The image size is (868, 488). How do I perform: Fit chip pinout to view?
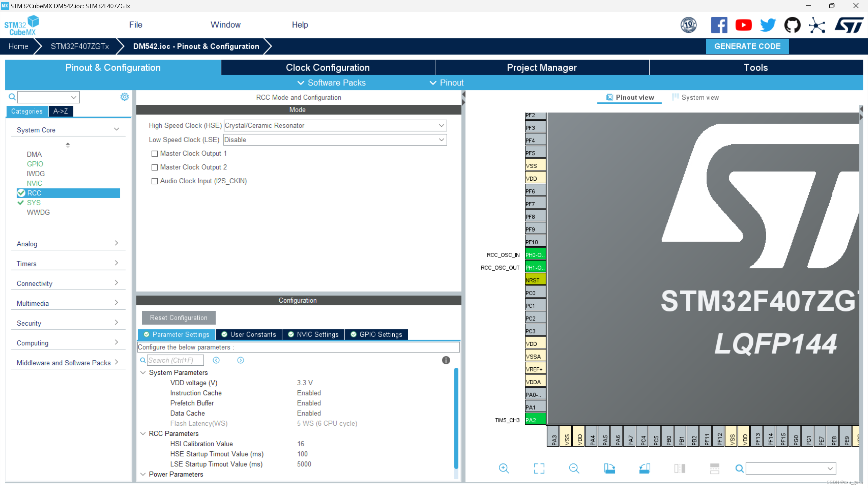click(539, 468)
